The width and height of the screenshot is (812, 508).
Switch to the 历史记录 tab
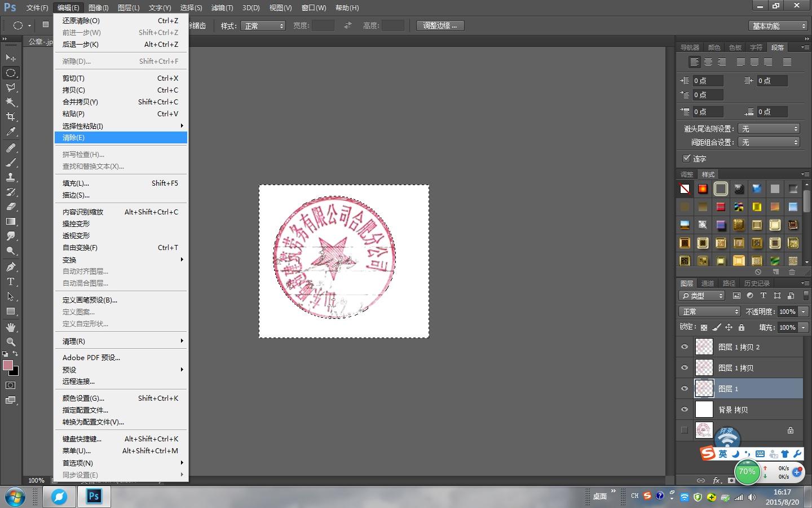pos(757,283)
